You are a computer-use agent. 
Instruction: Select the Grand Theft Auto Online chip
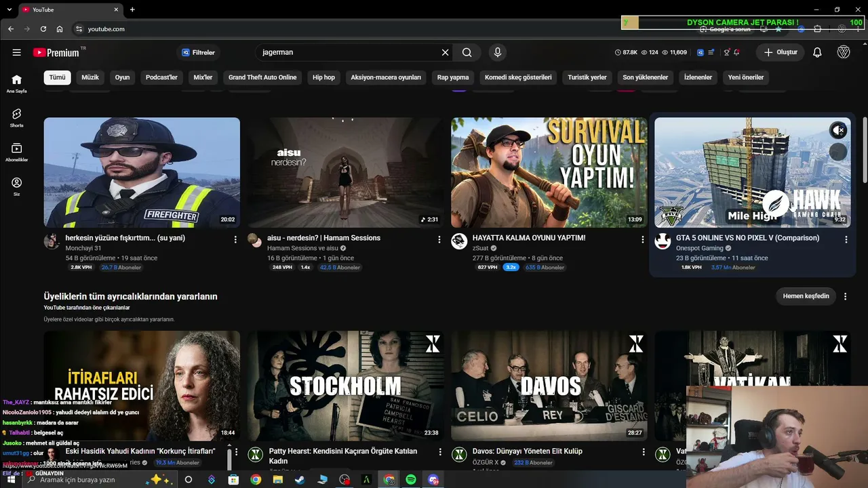(x=262, y=77)
